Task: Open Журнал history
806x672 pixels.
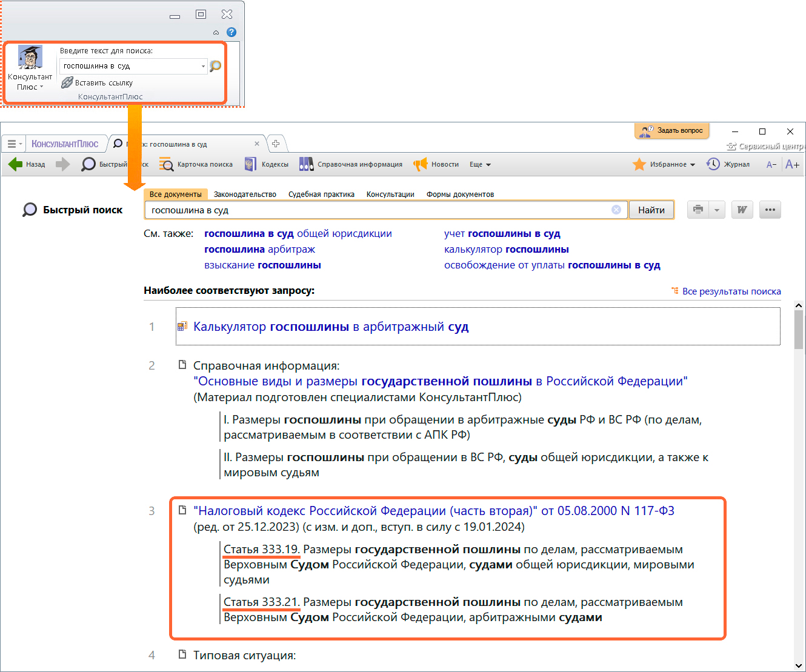Action: click(728, 164)
